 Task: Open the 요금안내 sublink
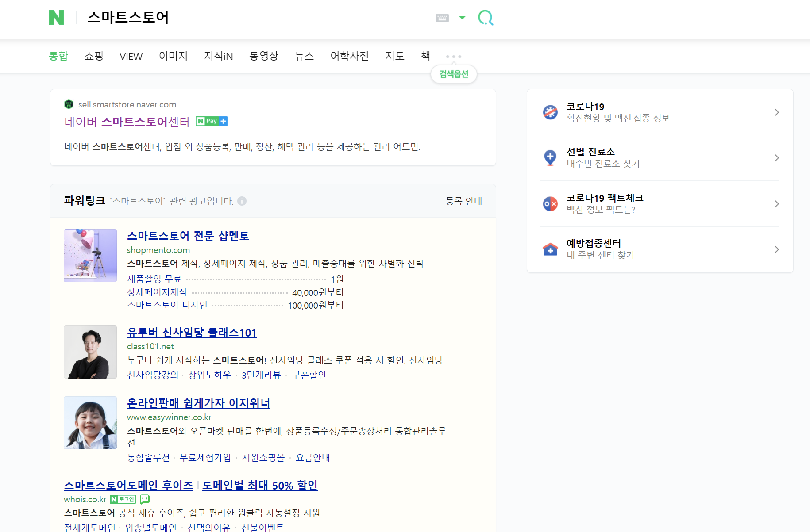pos(313,458)
